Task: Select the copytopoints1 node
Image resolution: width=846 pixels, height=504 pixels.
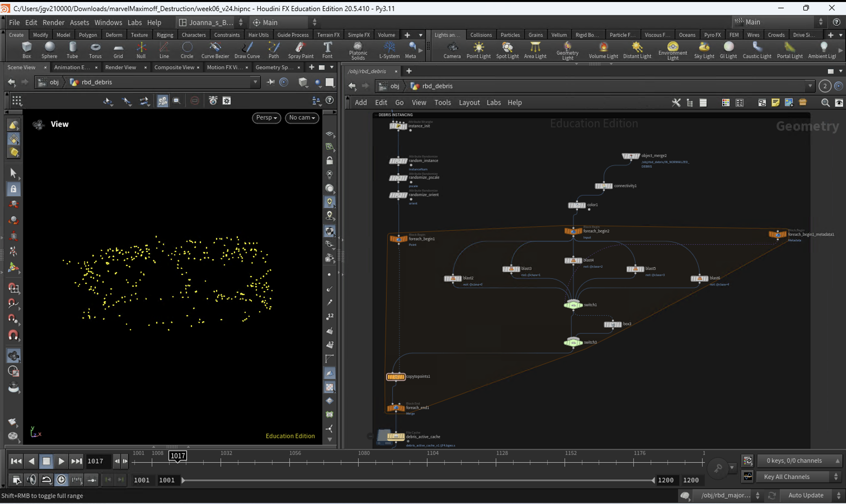Action: 396,376
